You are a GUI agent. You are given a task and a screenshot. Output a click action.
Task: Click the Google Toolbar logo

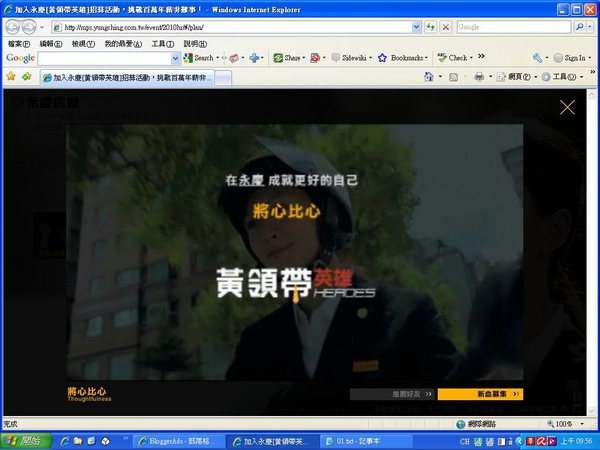(x=20, y=58)
